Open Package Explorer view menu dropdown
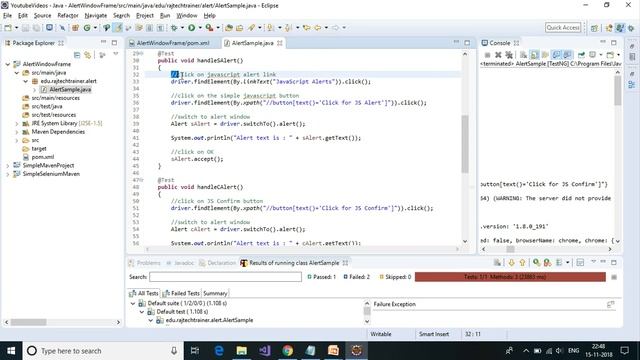Screen dimensions: 640x360 coord(116,54)
